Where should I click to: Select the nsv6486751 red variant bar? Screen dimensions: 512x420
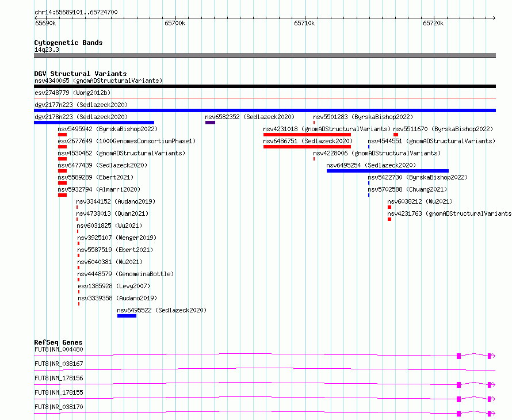pyautogui.click(x=307, y=147)
